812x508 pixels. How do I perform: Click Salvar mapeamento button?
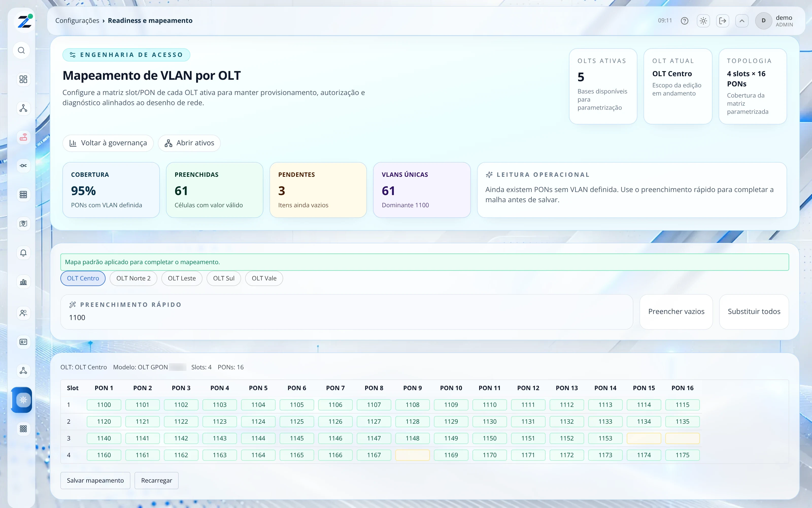(95, 481)
